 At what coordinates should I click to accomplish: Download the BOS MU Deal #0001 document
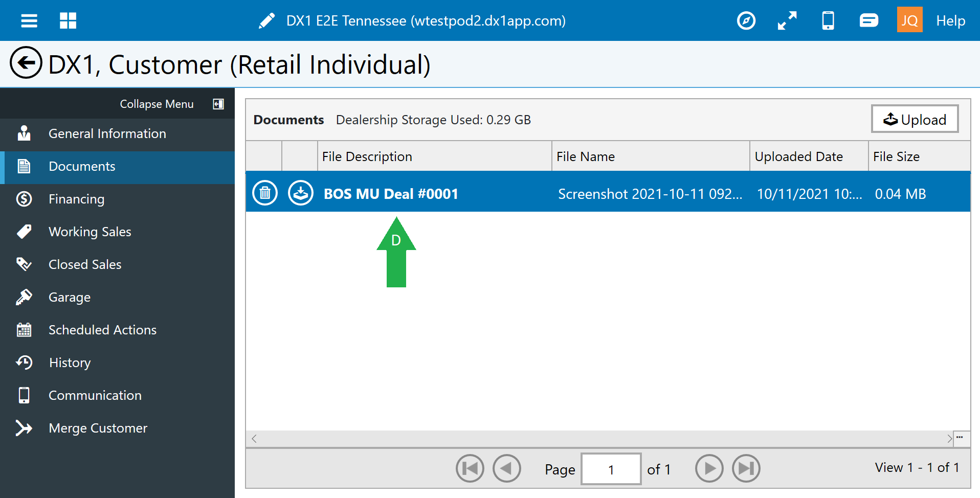(301, 193)
